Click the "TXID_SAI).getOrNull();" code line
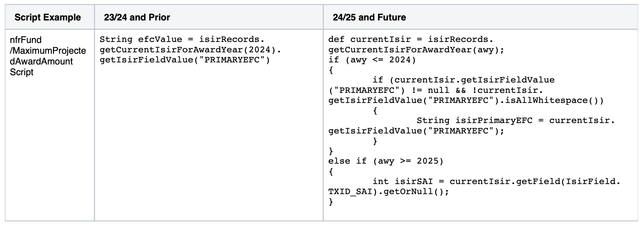 click(x=388, y=191)
